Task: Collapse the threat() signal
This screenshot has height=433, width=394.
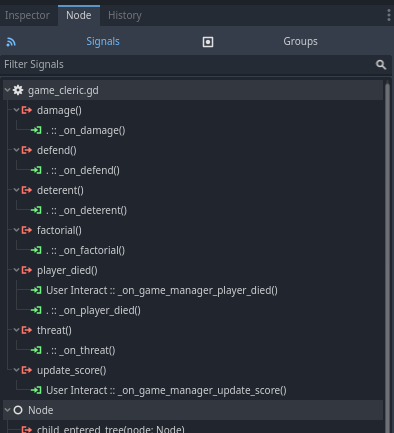Action: pyautogui.click(x=16, y=330)
